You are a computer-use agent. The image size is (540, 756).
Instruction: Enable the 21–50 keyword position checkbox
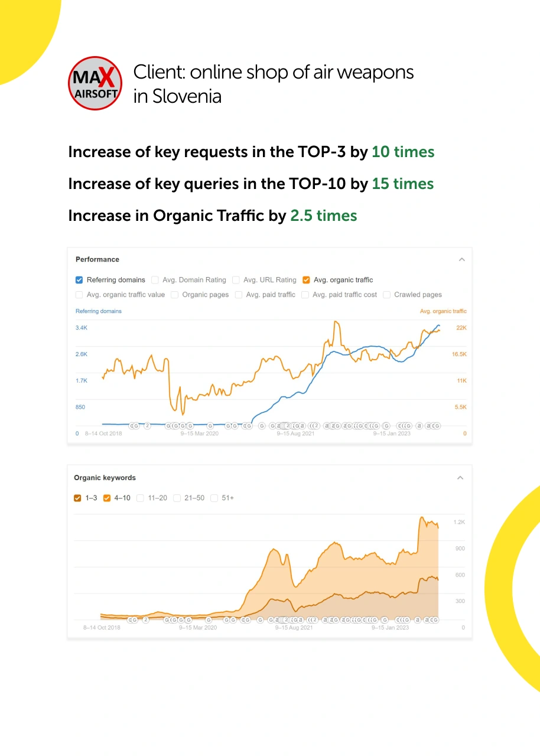click(x=177, y=498)
